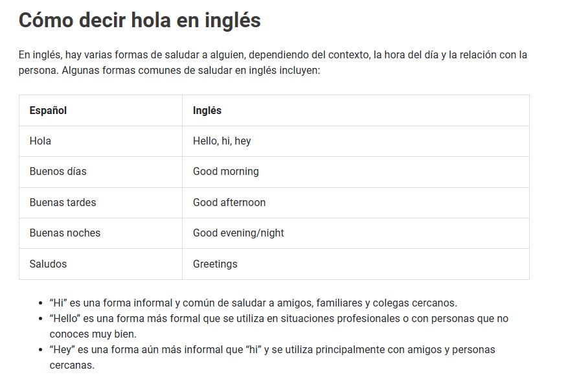Click the "Buenos días" cell
The image size is (568, 392).
click(58, 172)
